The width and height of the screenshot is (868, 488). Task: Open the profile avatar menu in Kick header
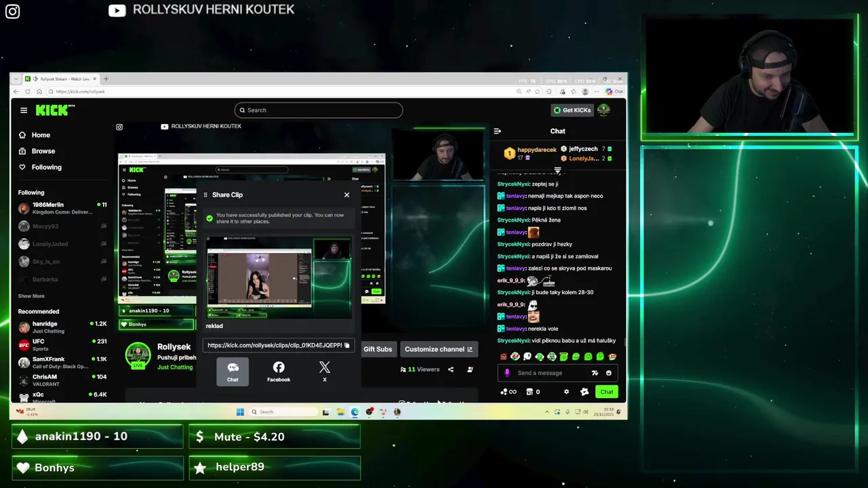[604, 110]
